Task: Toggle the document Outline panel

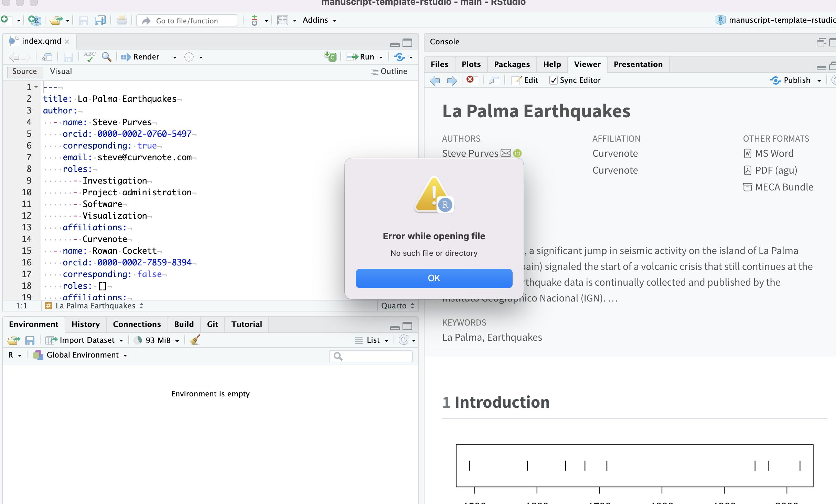Action: pos(389,71)
